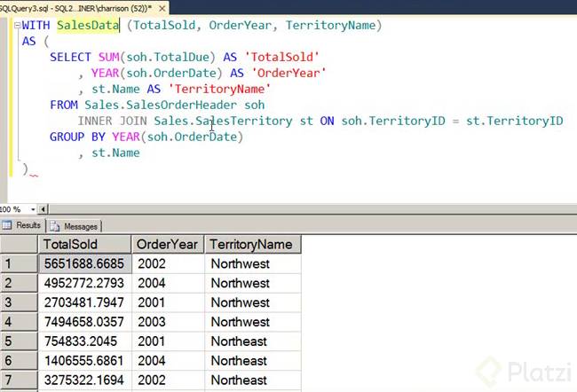Screen dimensions: 577x392
Task: Select cell with value 5651688.6685
Action: pos(84,263)
